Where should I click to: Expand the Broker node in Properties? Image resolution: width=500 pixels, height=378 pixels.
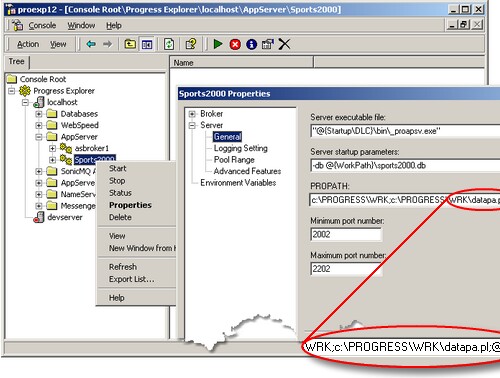[192, 114]
